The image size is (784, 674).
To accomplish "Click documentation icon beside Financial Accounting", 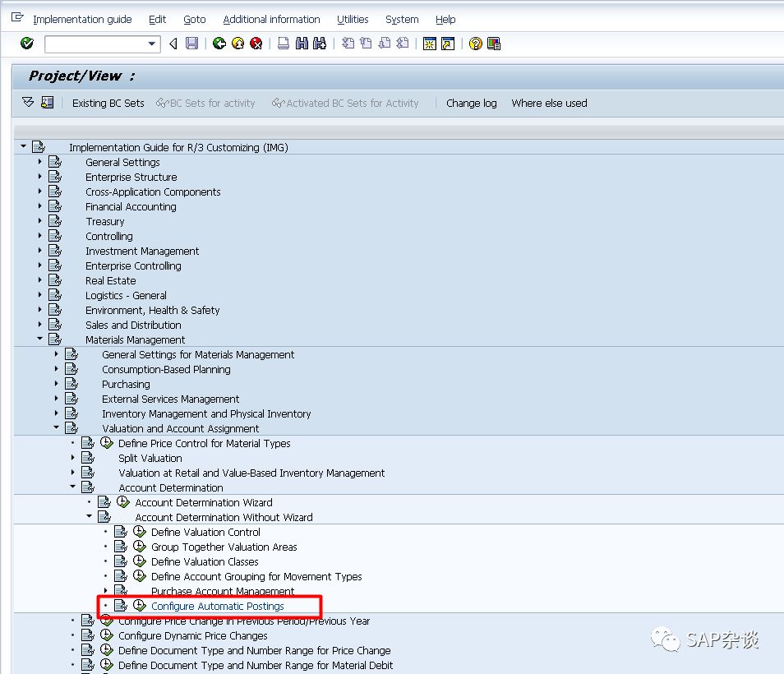I will (x=55, y=206).
